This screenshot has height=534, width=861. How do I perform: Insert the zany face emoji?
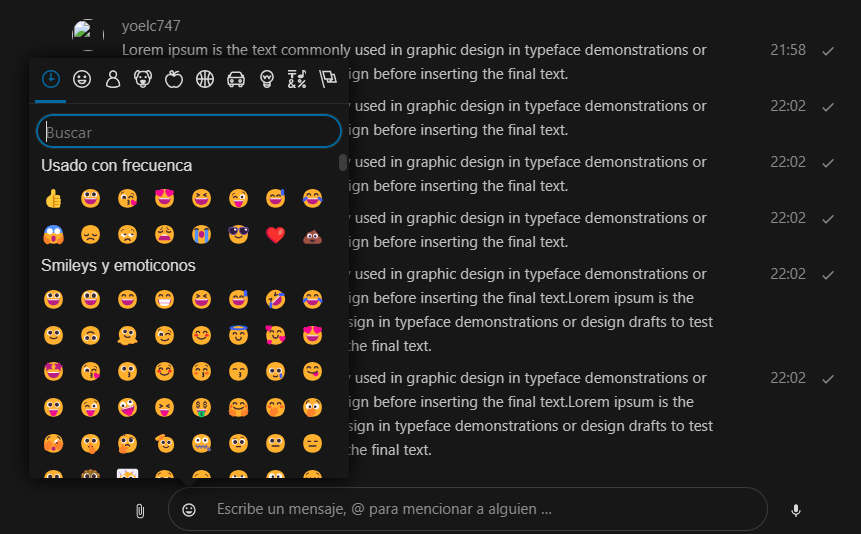(127, 408)
